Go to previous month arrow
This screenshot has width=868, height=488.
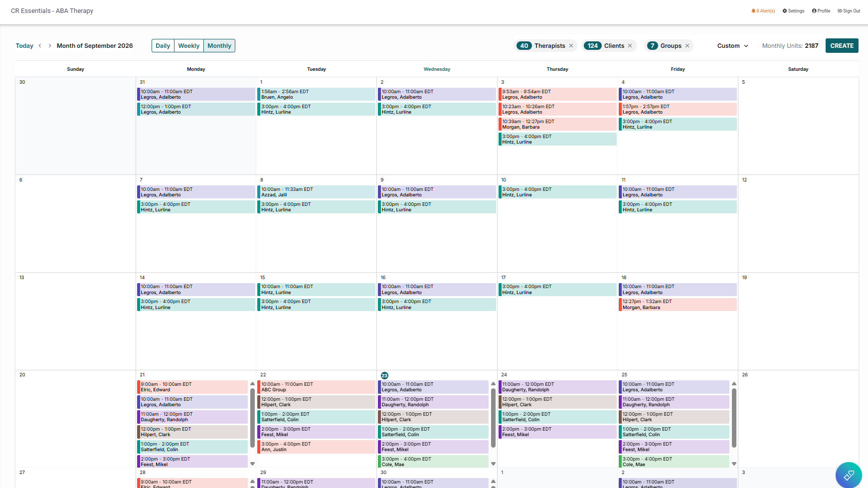(x=40, y=45)
